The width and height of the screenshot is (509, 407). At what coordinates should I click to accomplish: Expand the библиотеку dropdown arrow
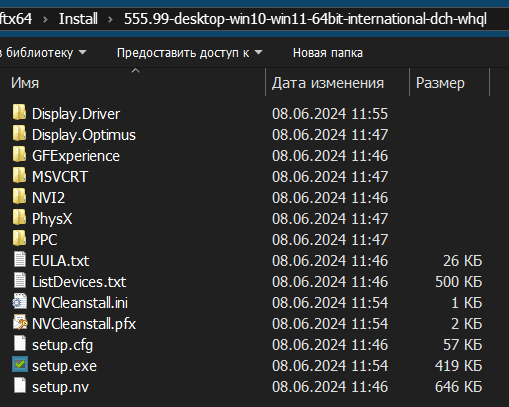pos(82,52)
